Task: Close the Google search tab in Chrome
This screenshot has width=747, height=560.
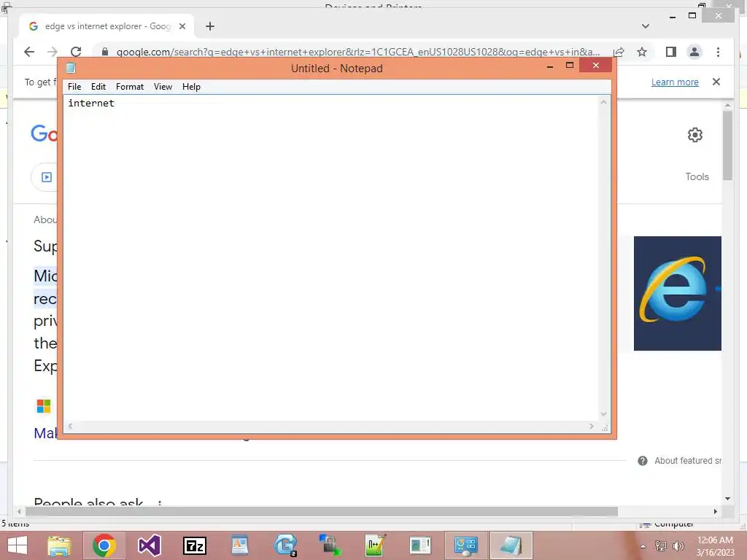Action: (x=182, y=26)
